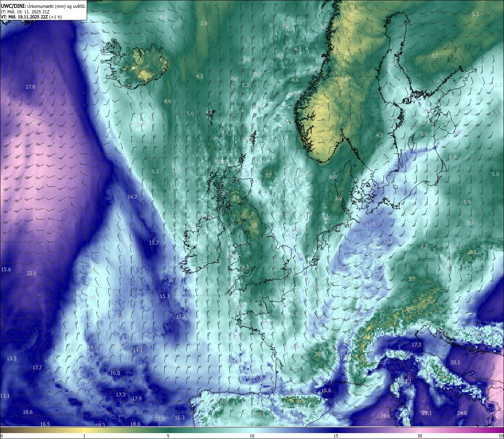The height and width of the screenshot is (439, 504).
Task: Click the 6.9 value on the map
Action: click(333, 177)
